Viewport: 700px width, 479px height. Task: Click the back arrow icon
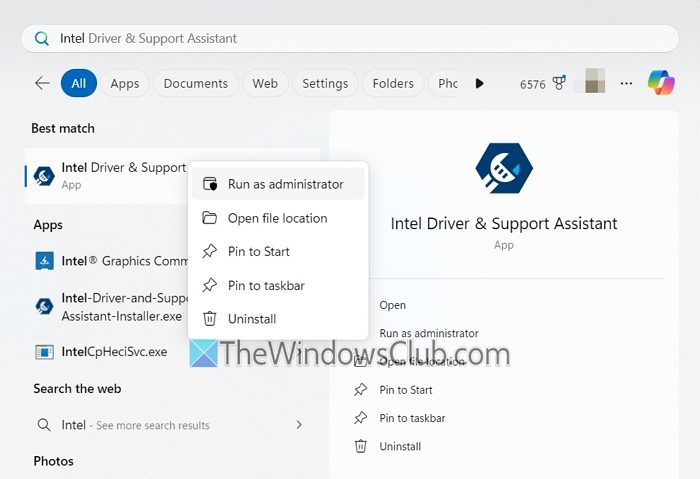pyautogui.click(x=42, y=83)
